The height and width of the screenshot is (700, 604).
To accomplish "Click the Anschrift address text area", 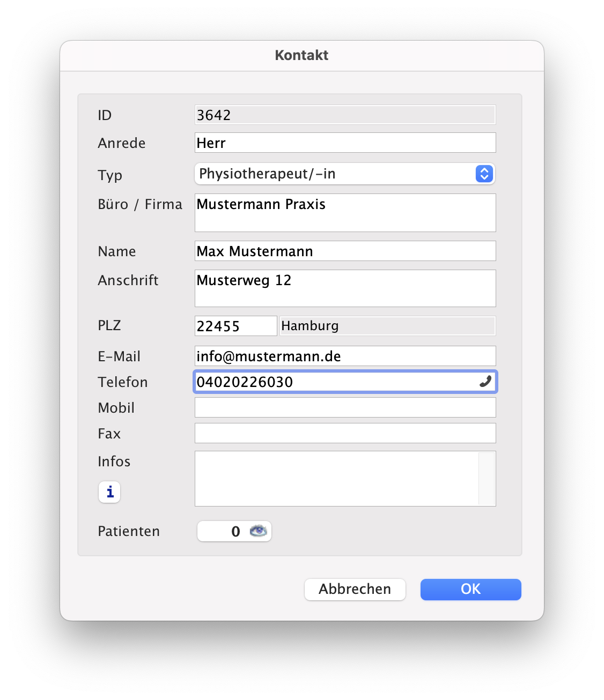I will [344, 288].
